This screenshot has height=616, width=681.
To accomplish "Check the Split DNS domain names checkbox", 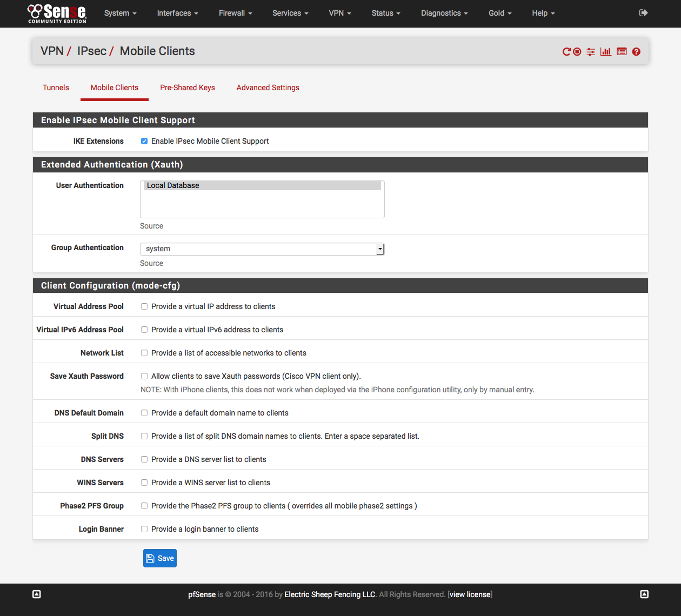I will point(144,436).
